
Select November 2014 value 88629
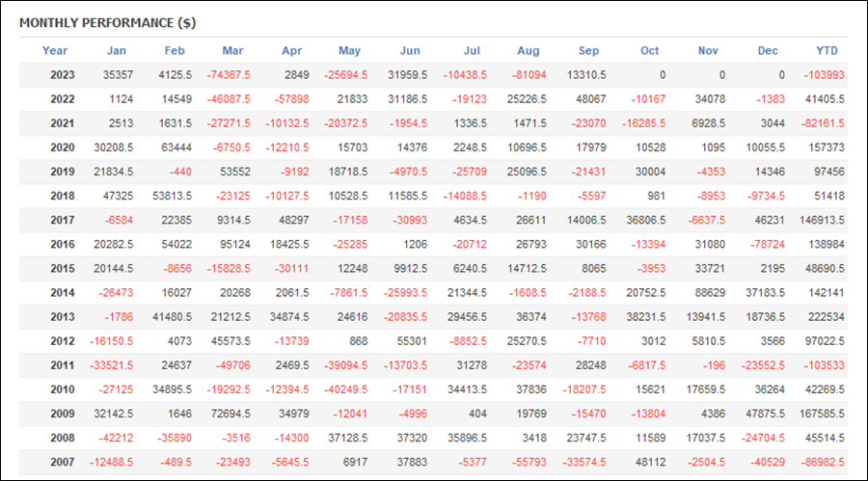click(x=710, y=293)
